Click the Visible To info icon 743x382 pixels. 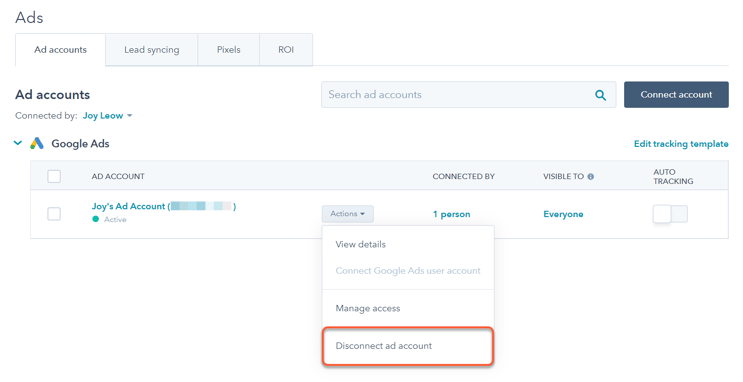[590, 177]
